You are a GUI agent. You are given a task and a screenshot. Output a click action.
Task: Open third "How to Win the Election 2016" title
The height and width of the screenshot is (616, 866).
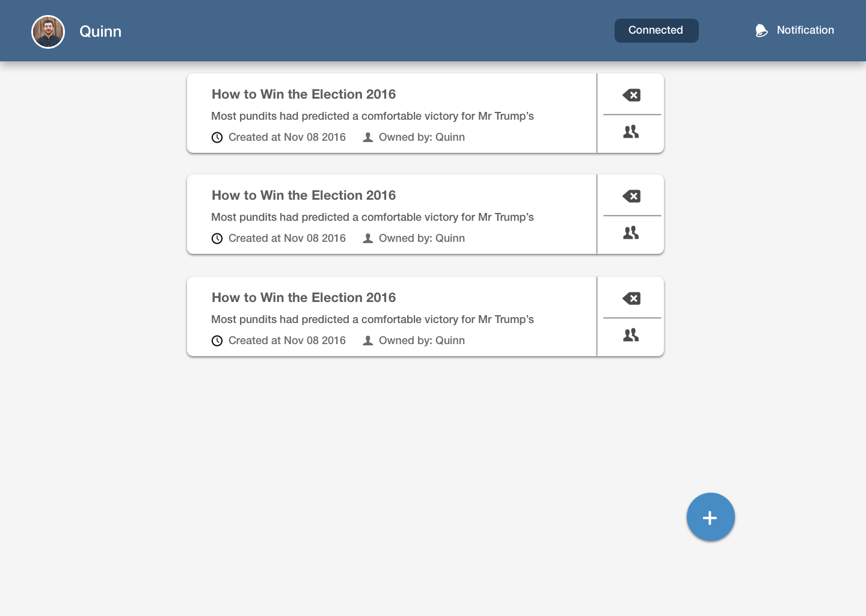coord(304,298)
